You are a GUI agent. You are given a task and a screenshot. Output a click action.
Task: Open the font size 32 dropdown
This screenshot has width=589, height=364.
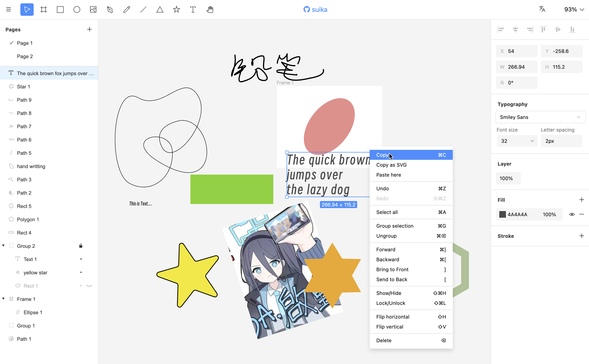(x=517, y=141)
